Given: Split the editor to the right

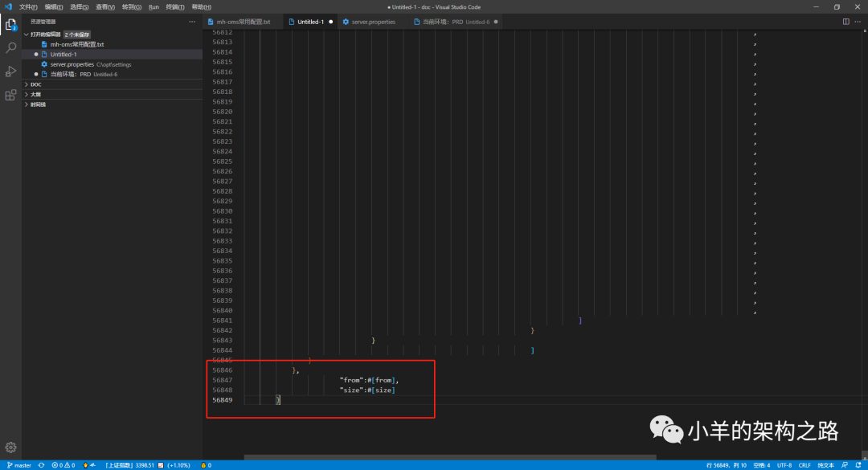Looking at the screenshot, I should [845, 22].
